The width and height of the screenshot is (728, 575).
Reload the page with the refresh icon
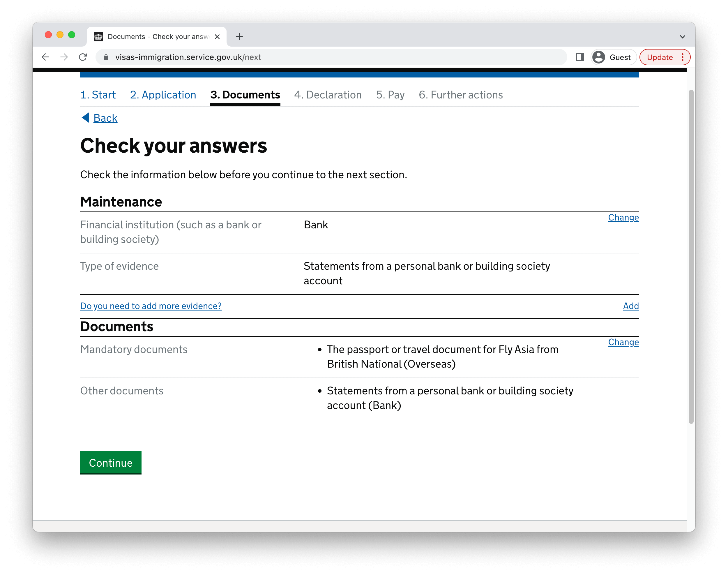tap(83, 57)
